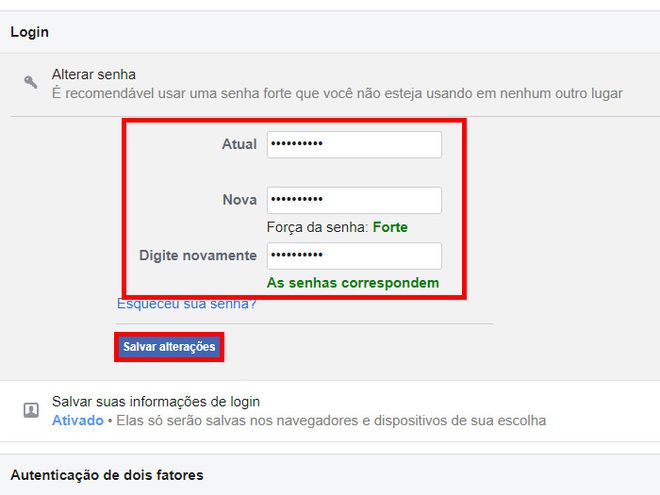Click the Elas só serão salvas description text
The width and height of the screenshot is (660, 495).
click(331, 420)
